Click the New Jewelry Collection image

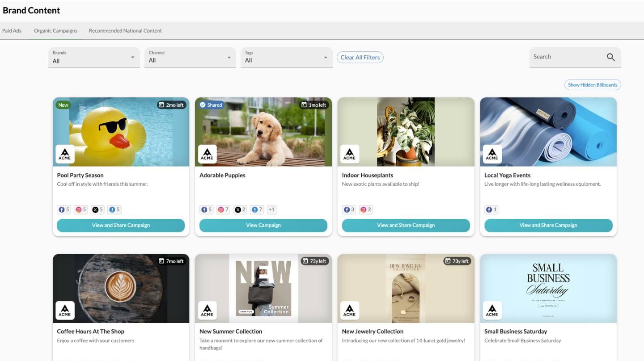tap(406, 288)
